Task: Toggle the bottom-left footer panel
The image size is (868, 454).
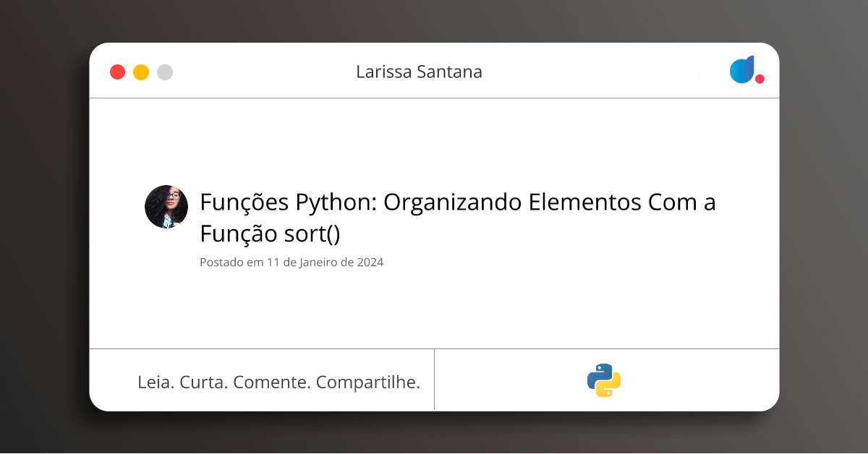Action: point(262,380)
